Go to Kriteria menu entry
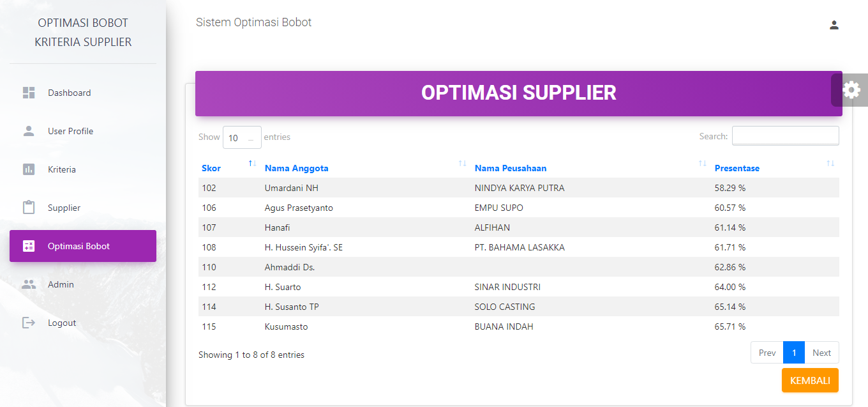Viewport: 868px width, 407px height. pos(62,169)
